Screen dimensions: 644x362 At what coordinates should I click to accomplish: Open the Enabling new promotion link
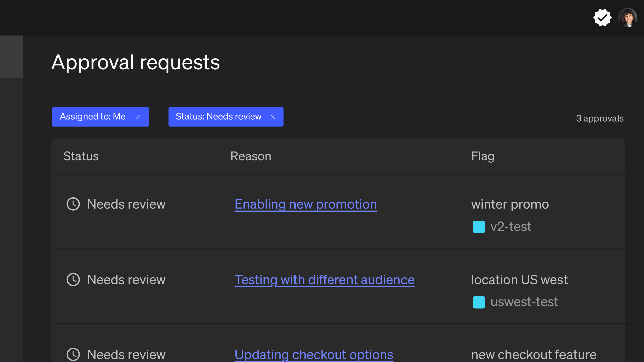(306, 204)
